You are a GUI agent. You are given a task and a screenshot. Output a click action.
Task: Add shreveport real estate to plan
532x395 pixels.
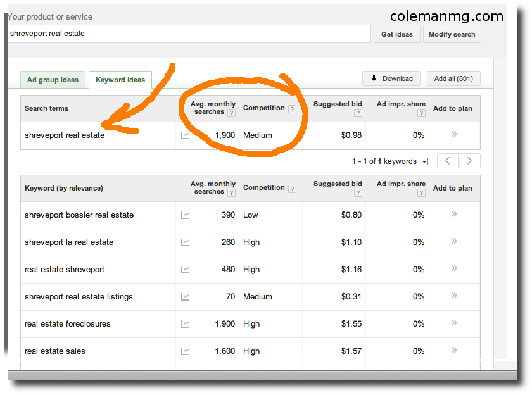point(454,134)
